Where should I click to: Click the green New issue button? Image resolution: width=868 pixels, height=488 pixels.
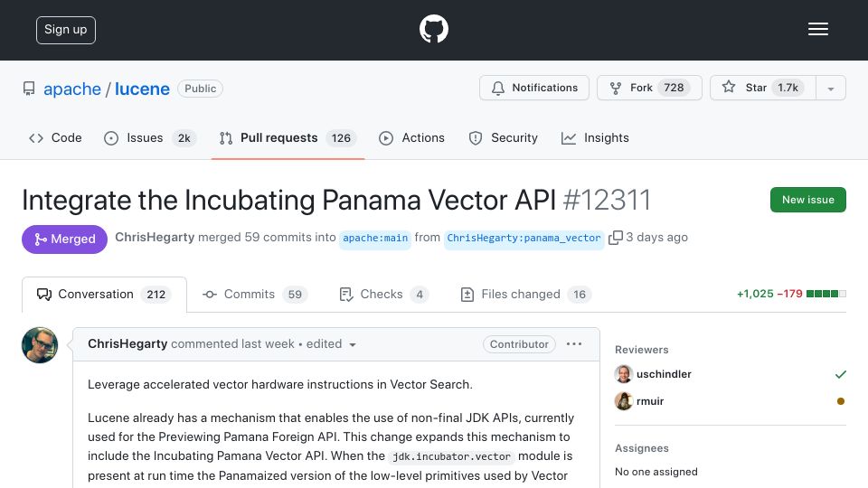point(807,200)
